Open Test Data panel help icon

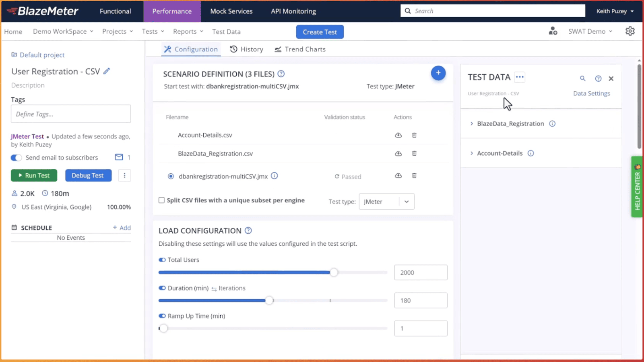(598, 78)
